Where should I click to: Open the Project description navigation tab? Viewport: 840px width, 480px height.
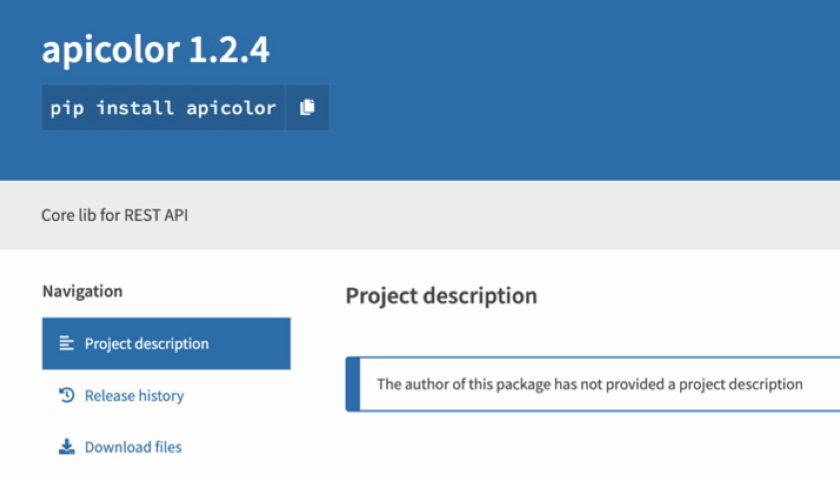166,343
